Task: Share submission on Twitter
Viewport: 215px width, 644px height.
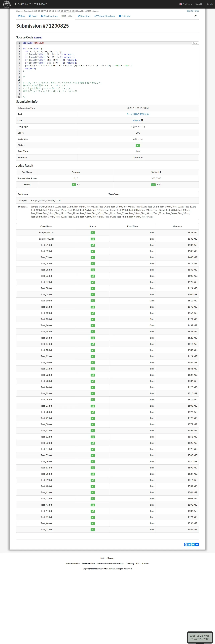Action: pos(190,545)
